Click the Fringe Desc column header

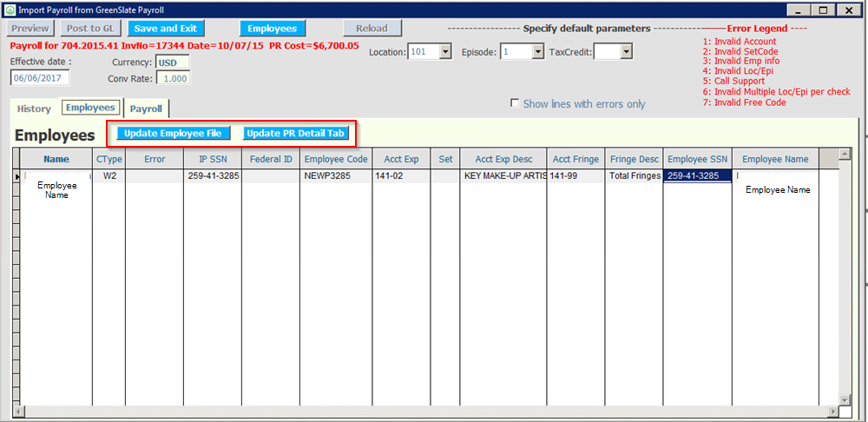(x=634, y=159)
